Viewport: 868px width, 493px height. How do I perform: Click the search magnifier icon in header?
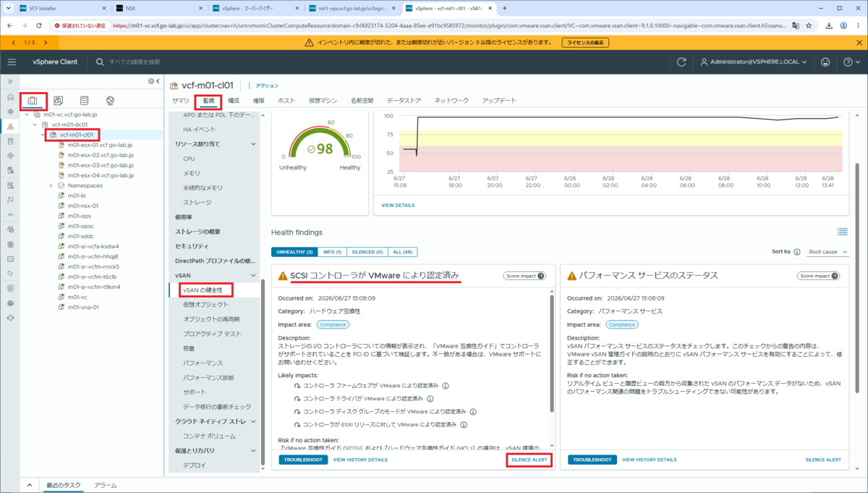101,62
